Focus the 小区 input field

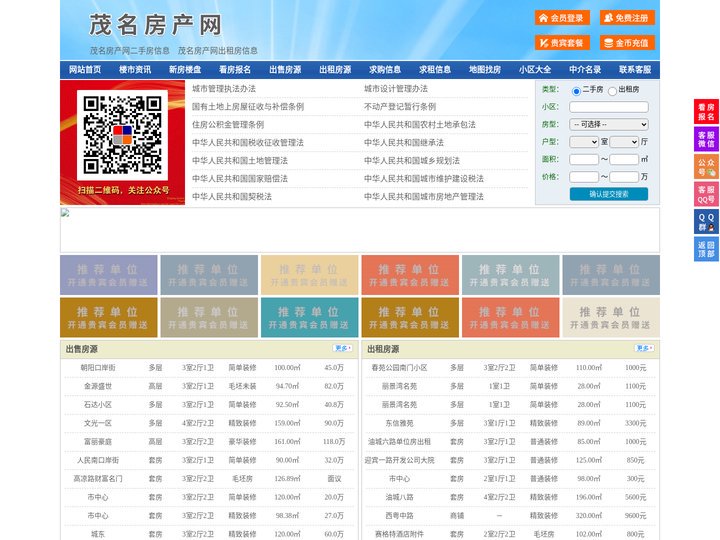pyautogui.click(x=609, y=107)
